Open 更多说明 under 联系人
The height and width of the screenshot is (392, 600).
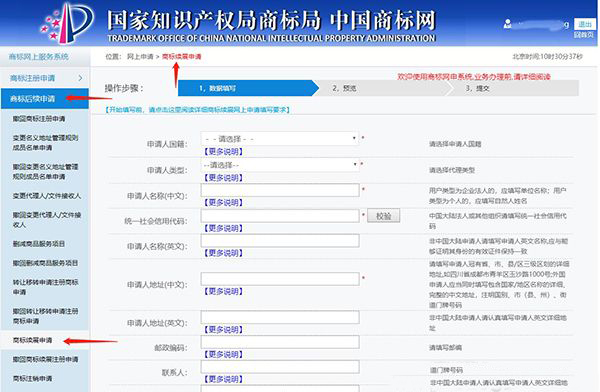pos(223,379)
